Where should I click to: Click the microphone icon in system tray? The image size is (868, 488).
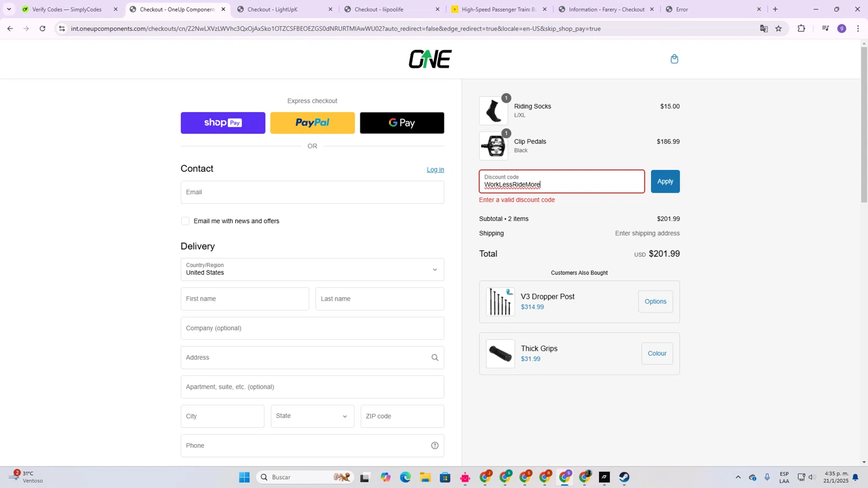tap(767, 478)
